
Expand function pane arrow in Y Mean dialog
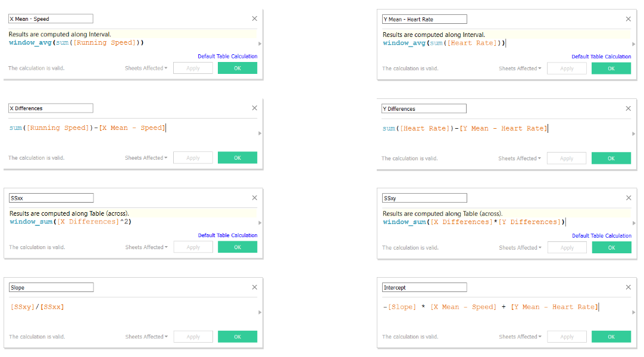(x=633, y=44)
